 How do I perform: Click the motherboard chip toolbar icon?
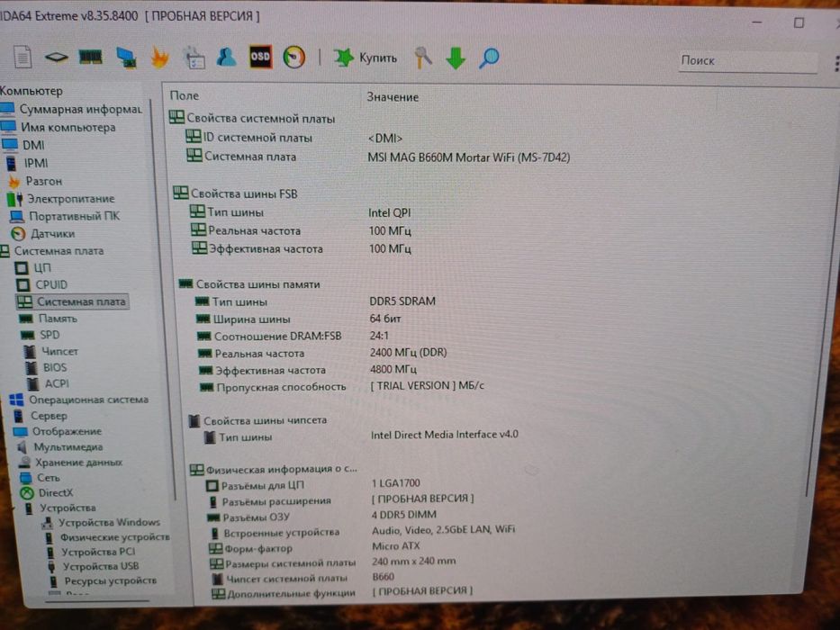tap(56, 58)
